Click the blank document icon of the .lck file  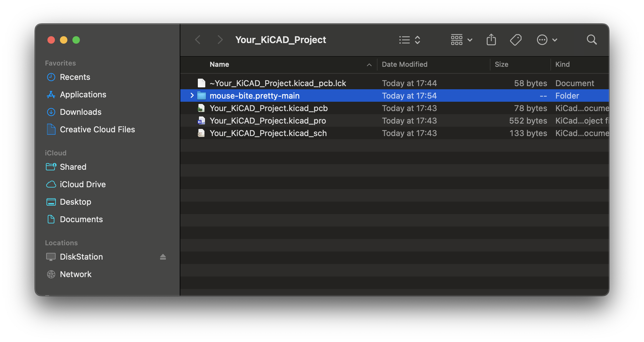point(201,83)
